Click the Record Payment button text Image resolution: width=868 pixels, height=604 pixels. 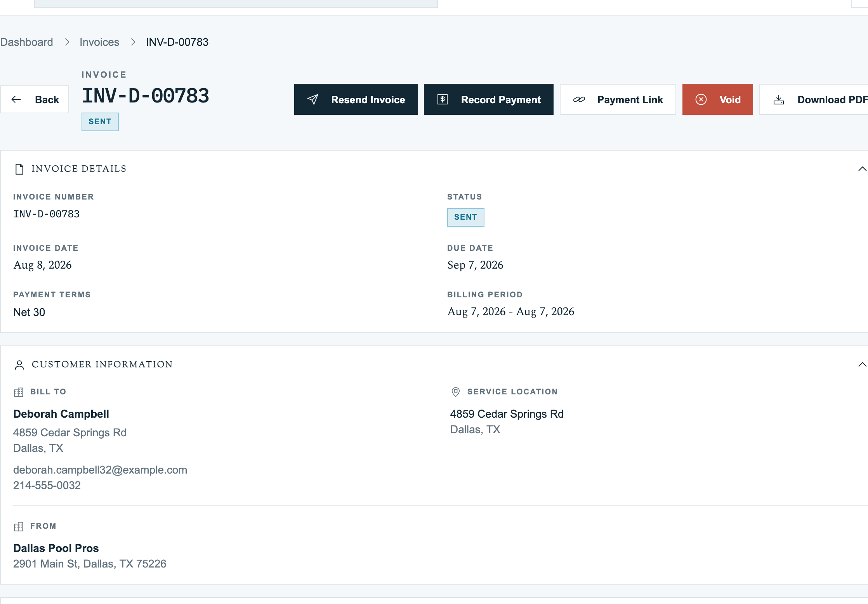501,100
